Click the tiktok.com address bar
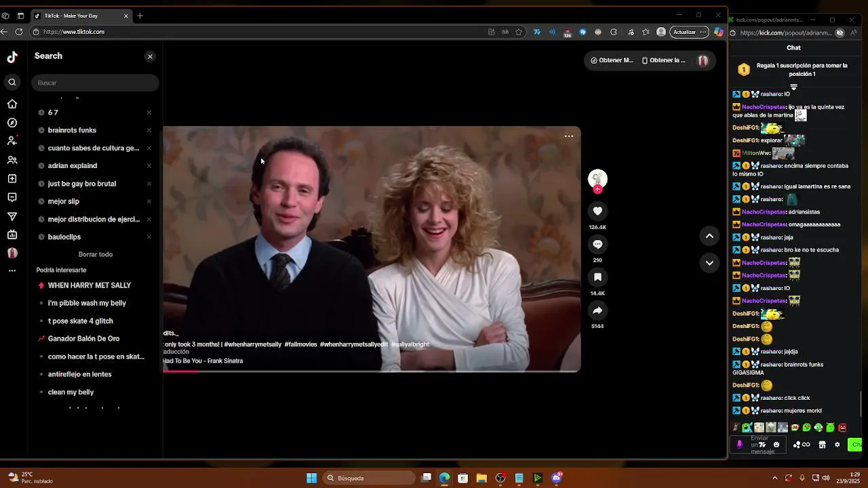This screenshot has height=488, width=868. (x=258, y=32)
